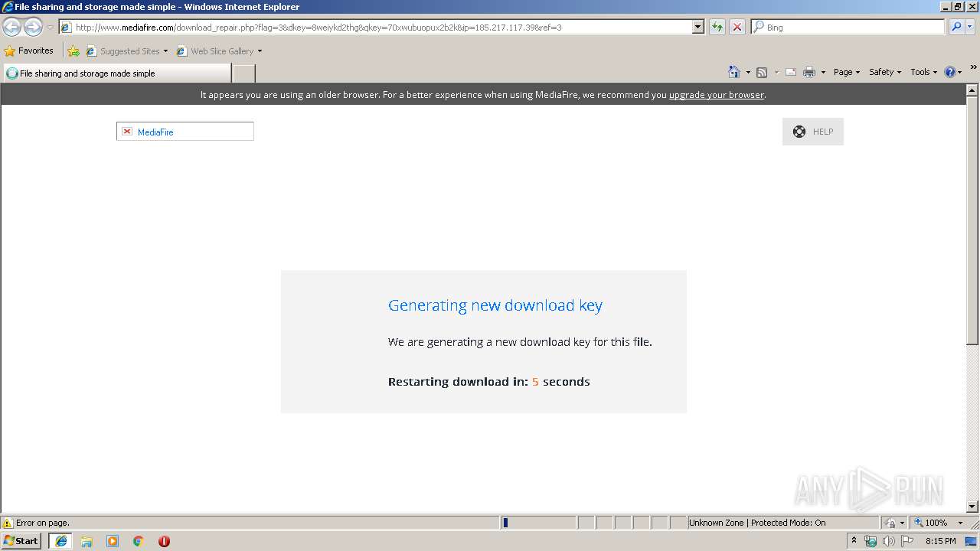This screenshot has width=980, height=551.
Task: Open Windows Explorer folder in taskbar
Action: (87, 541)
